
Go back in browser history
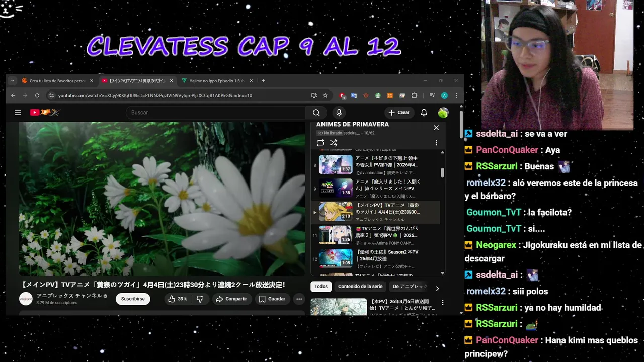[x=13, y=95]
